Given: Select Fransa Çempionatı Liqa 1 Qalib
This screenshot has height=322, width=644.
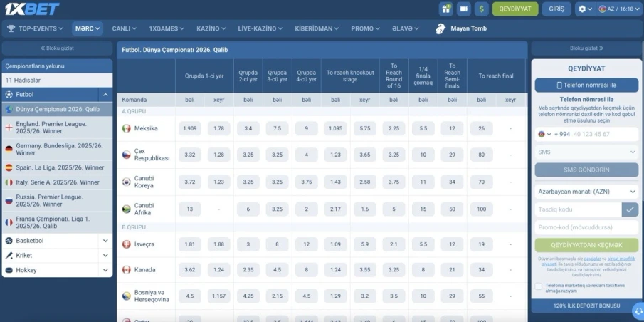Looking at the screenshot, I should click(57, 222).
